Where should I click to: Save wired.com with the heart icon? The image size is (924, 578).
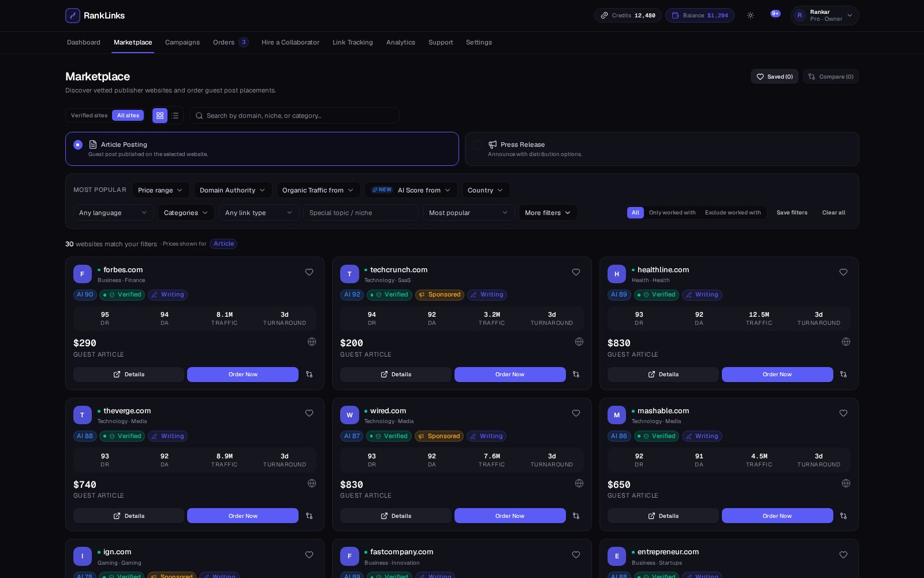tap(576, 413)
